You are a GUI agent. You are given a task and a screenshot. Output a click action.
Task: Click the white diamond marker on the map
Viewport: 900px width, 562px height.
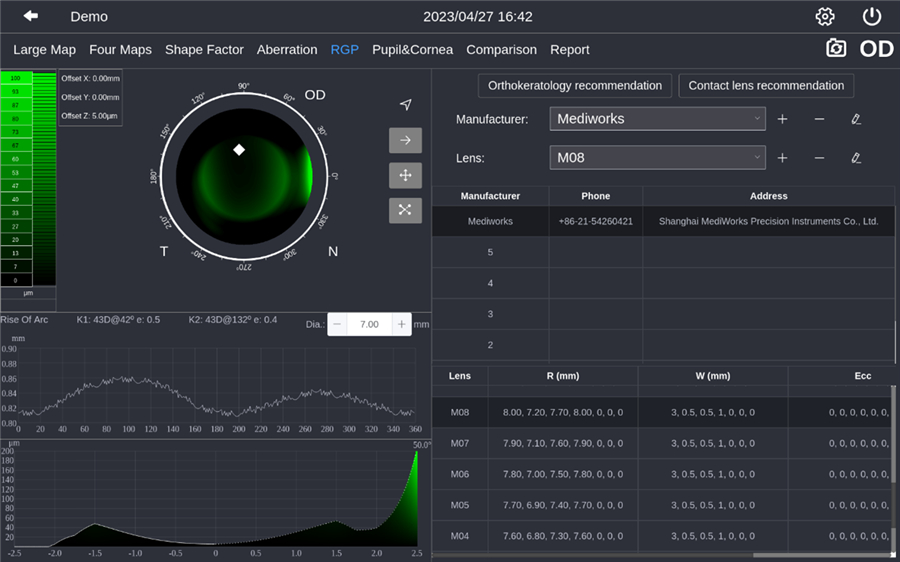point(239,150)
